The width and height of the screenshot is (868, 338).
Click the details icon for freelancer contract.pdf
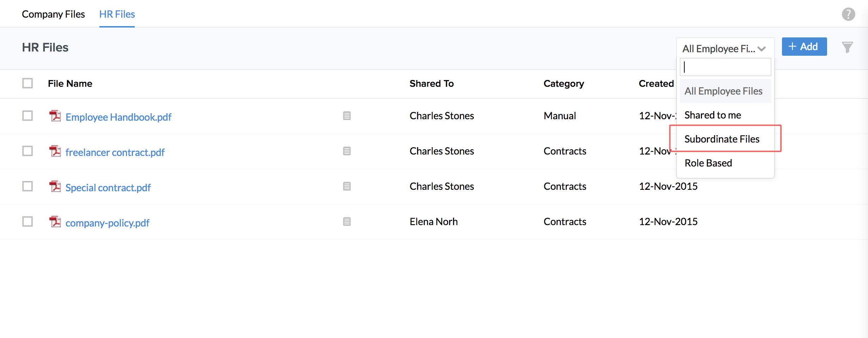coord(347,151)
